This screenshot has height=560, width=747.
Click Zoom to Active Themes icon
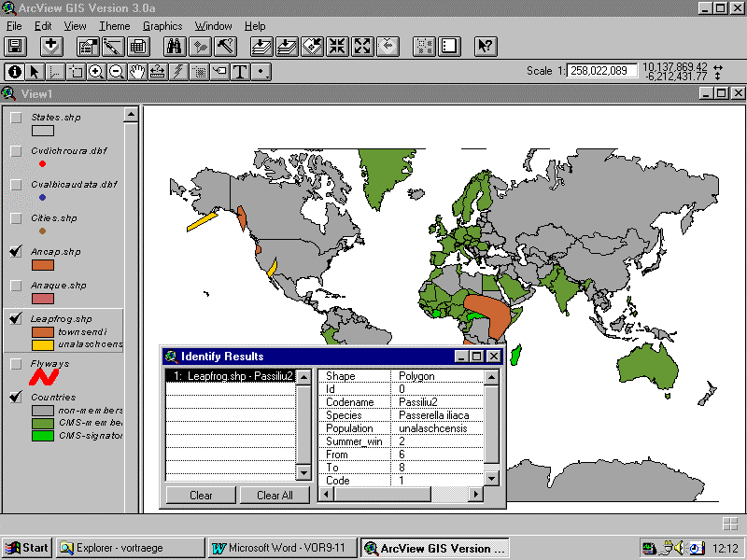(x=287, y=46)
